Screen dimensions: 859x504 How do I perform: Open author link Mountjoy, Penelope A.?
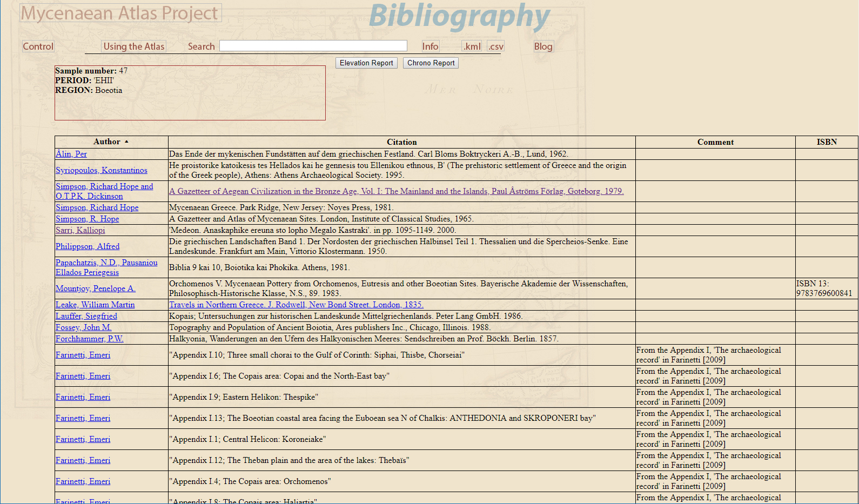pyautogui.click(x=95, y=288)
